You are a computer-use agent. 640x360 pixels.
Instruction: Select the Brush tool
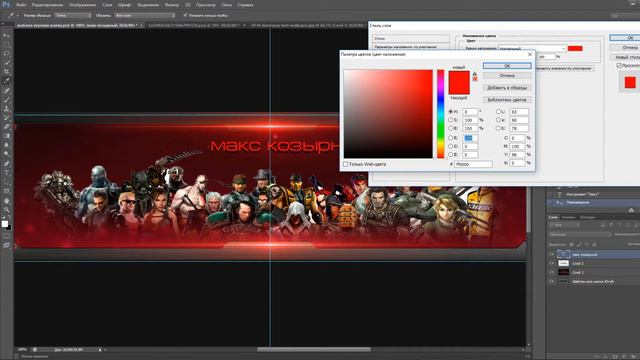6,100
